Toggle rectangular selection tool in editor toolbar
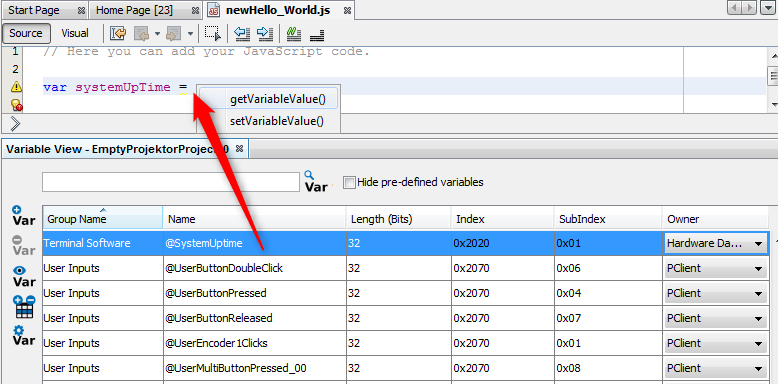This screenshot has height=384, width=778. (212, 34)
